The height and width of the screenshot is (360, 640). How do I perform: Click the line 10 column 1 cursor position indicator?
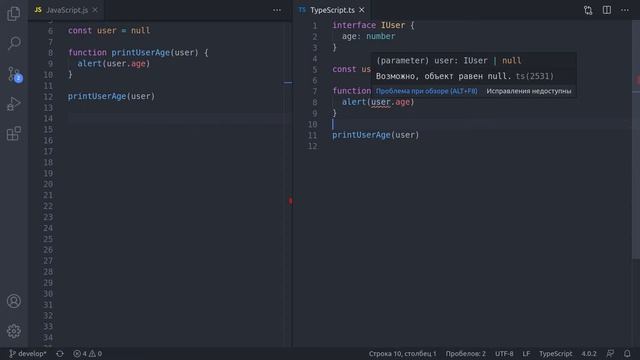tap(402, 354)
